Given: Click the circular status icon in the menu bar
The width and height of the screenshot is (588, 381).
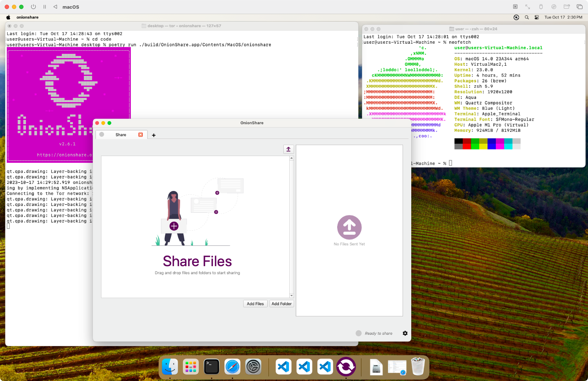Looking at the screenshot, I should coord(516,17).
